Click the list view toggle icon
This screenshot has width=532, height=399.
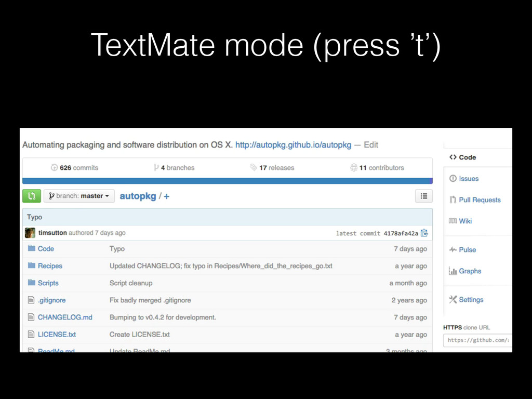tap(424, 196)
